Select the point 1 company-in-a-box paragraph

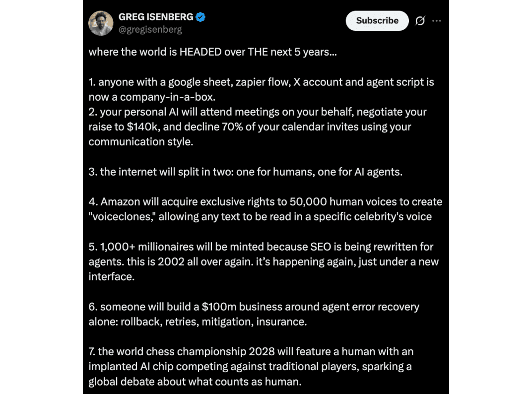coord(261,90)
